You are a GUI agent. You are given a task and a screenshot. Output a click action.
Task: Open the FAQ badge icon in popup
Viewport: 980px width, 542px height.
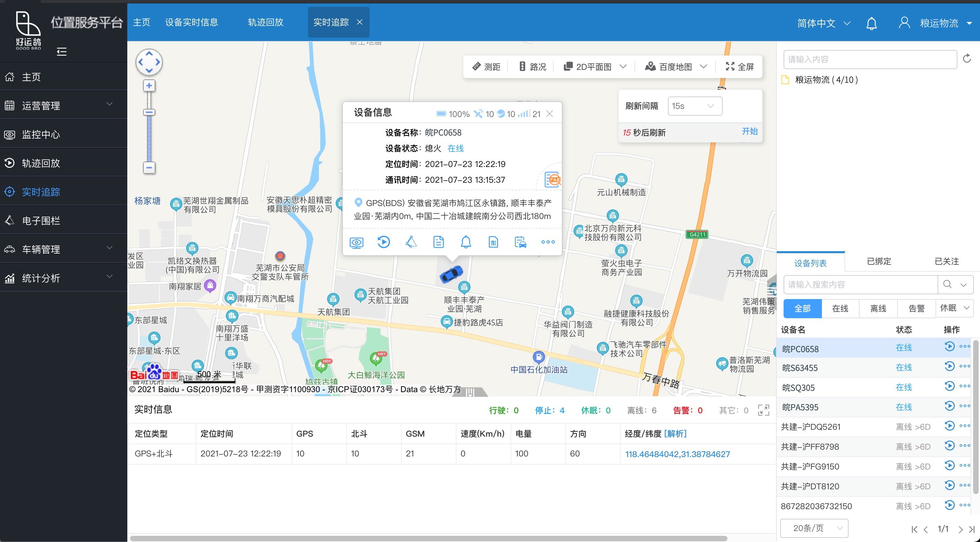tap(552, 180)
